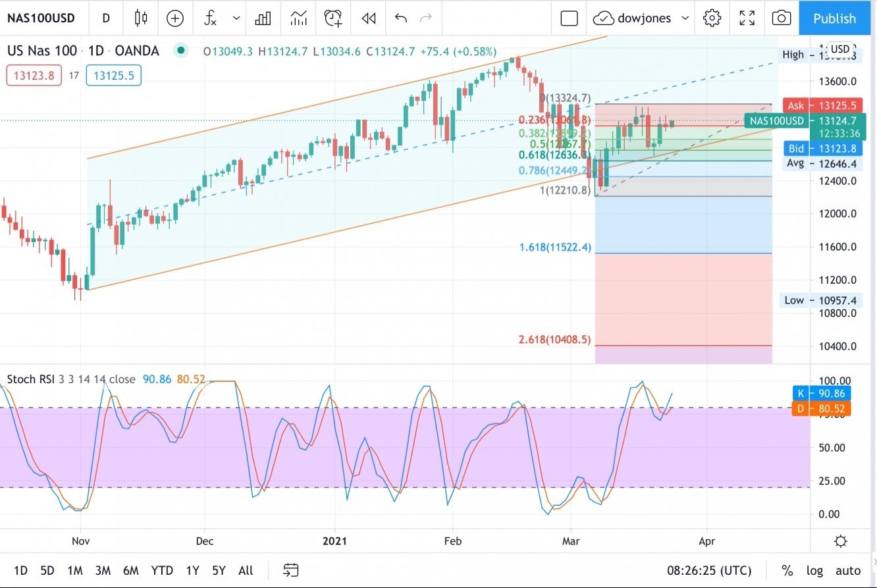Open the fx indicators menu

[210, 18]
